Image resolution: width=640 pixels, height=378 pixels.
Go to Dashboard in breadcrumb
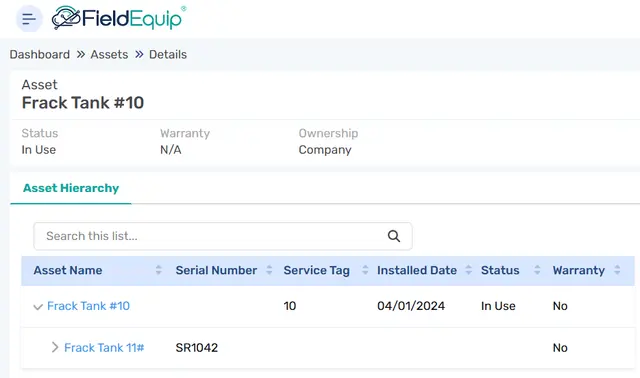(40, 54)
